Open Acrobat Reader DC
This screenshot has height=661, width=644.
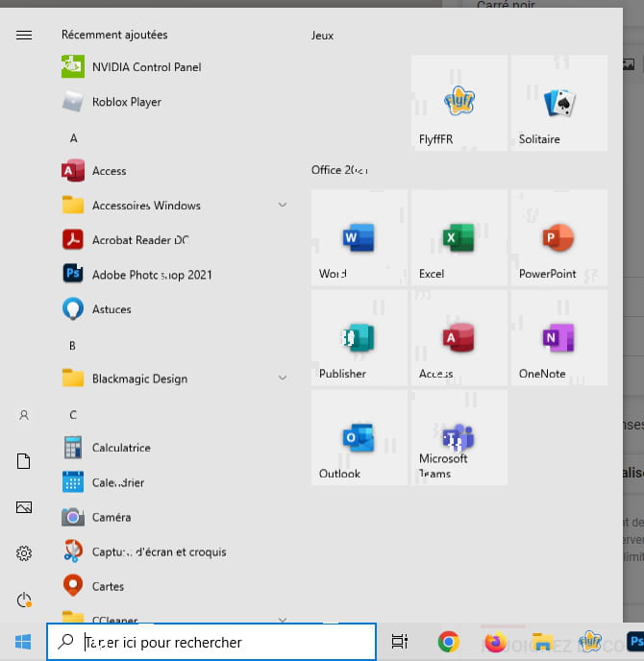tap(175, 240)
